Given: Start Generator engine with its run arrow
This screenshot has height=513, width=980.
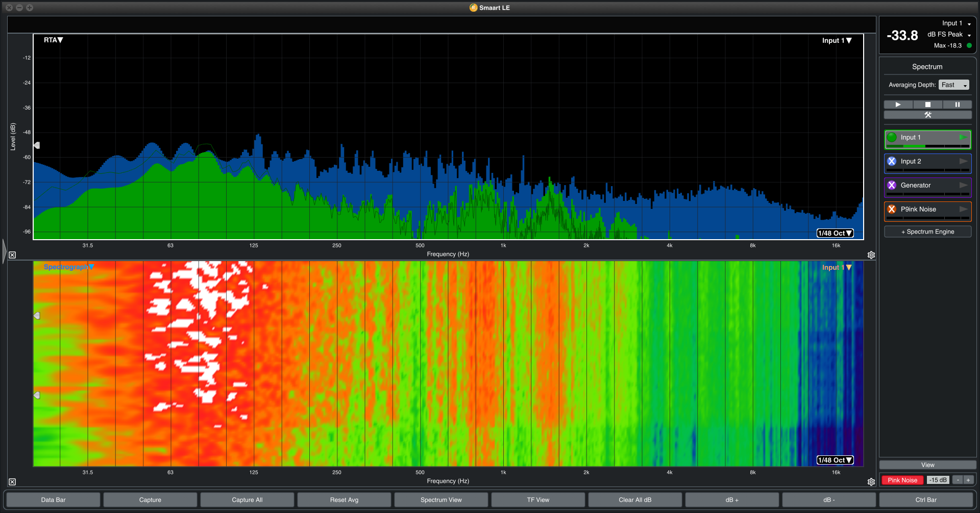Looking at the screenshot, I should click(x=963, y=185).
